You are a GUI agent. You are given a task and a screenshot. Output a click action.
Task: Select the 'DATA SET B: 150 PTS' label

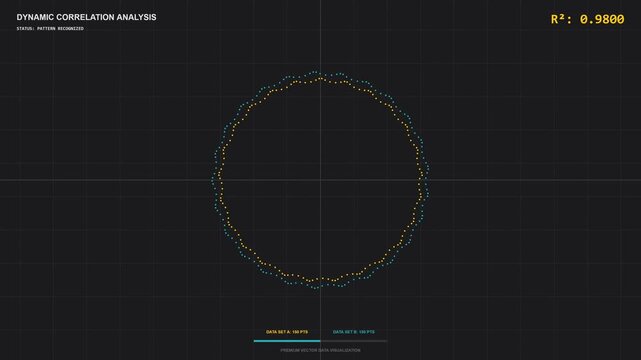(354, 332)
